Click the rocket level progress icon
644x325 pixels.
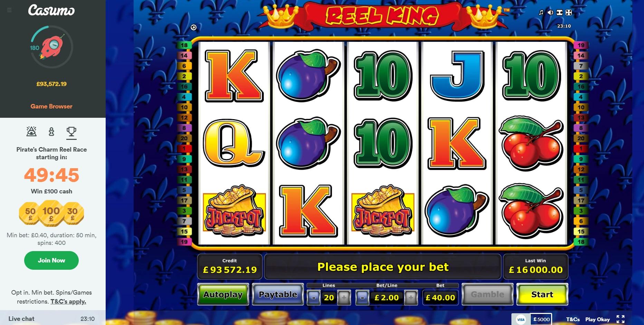pos(51,47)
